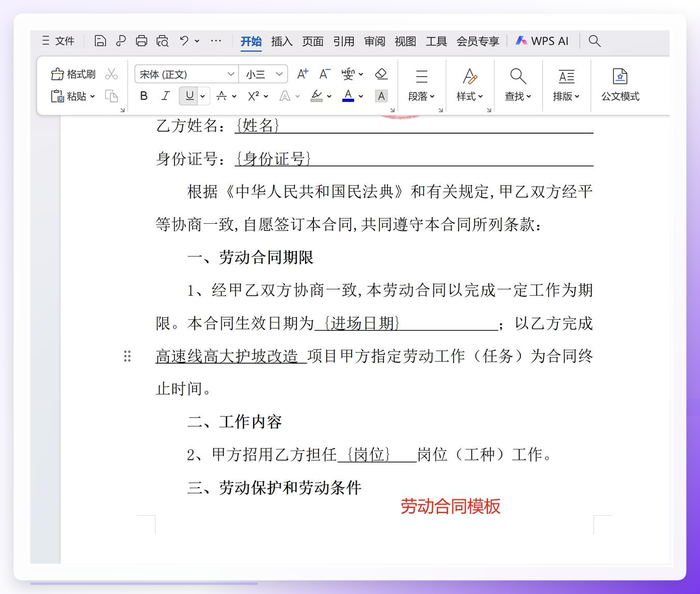Screen dimensions: 700x594
Task: Open the 排版 layout menu
Action: pyautogui.click(x=566, y=85)
